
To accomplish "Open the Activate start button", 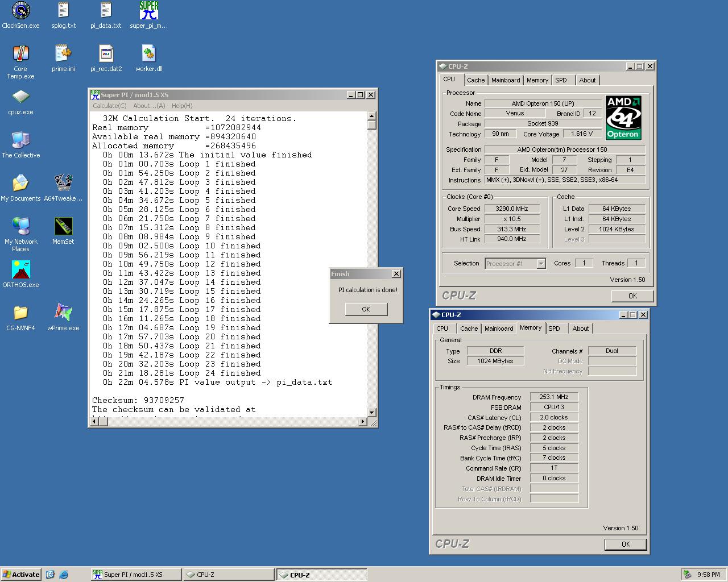I will 21,575.
